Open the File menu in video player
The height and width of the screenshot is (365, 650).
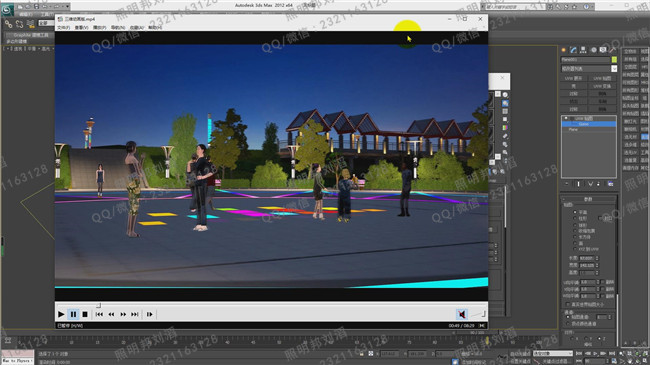63,27
